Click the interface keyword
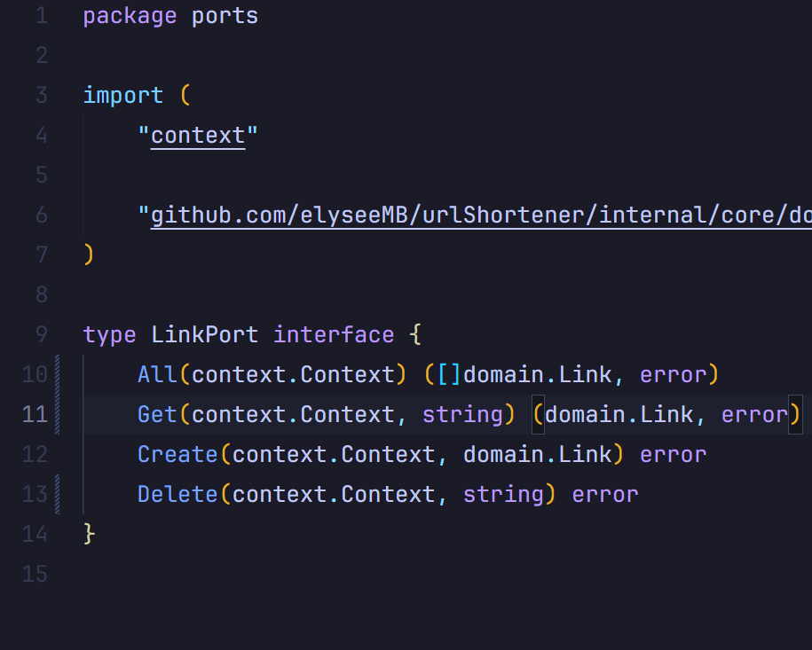 [334, 335]
